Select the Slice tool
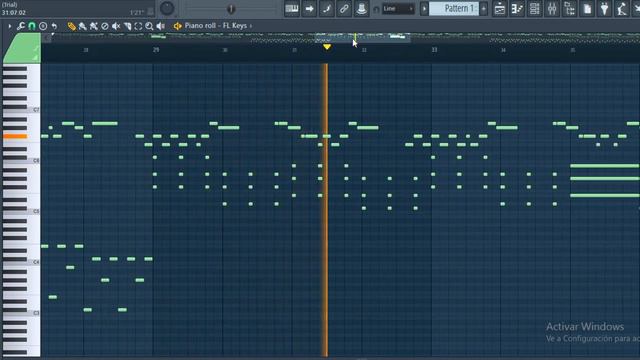Image resolution: width=640 pixels, height=360 pixels. (127, 26)
